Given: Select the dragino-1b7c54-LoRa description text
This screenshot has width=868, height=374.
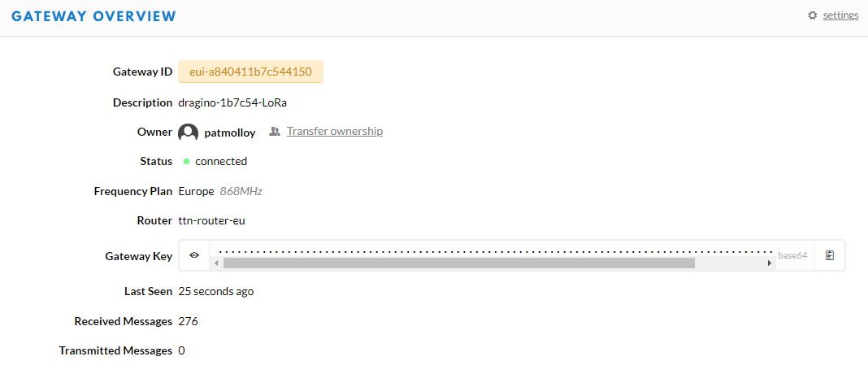Looking at the screenshot, I should pos(232,102).
